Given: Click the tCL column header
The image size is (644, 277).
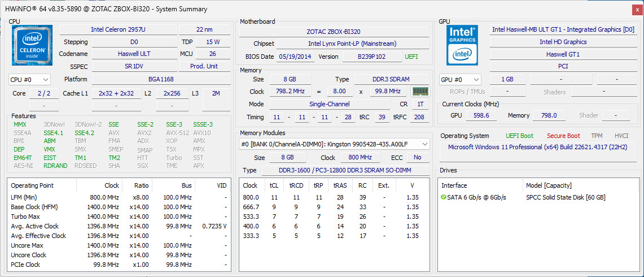Looking at the screenshot, I should tap(274, 185).
